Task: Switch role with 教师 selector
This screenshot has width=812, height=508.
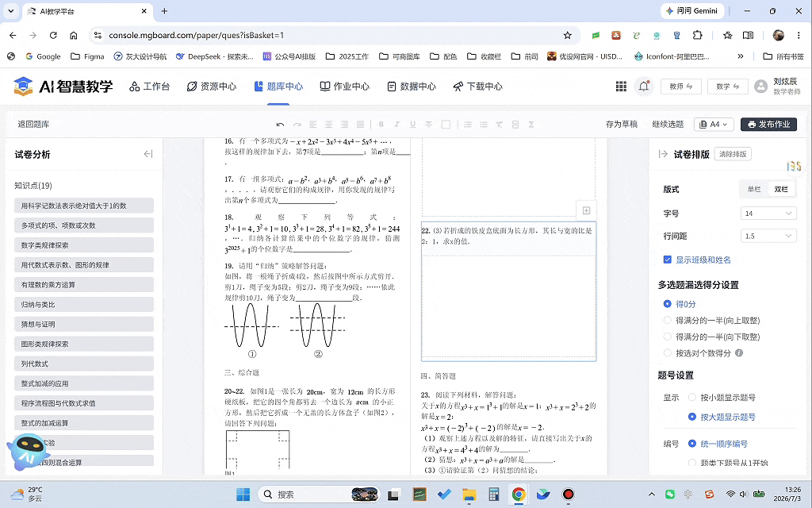Action: 681,87
